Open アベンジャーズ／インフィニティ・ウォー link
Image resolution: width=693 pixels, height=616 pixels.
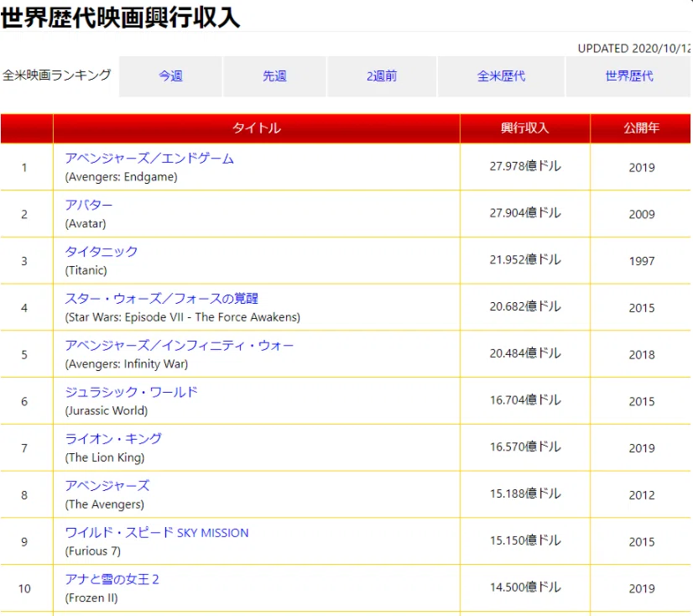(179, 346)
